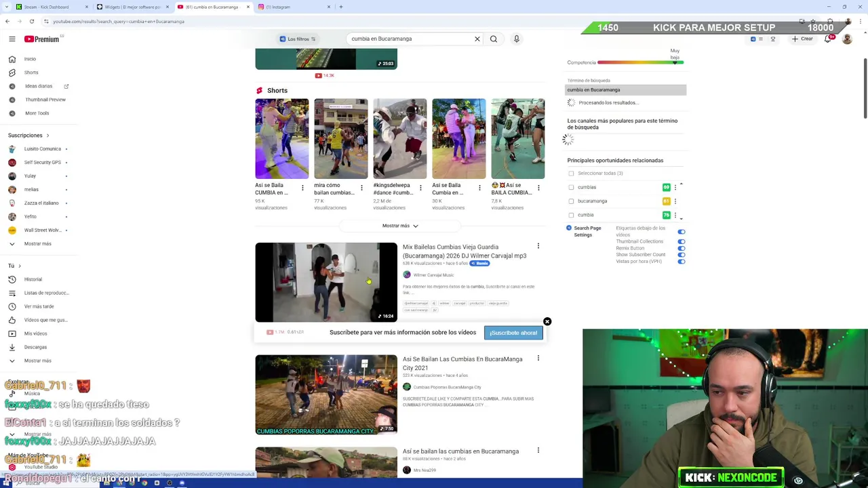
Task: Open a new browser tab
Action: pyautogui.click(x=341, y=7)
